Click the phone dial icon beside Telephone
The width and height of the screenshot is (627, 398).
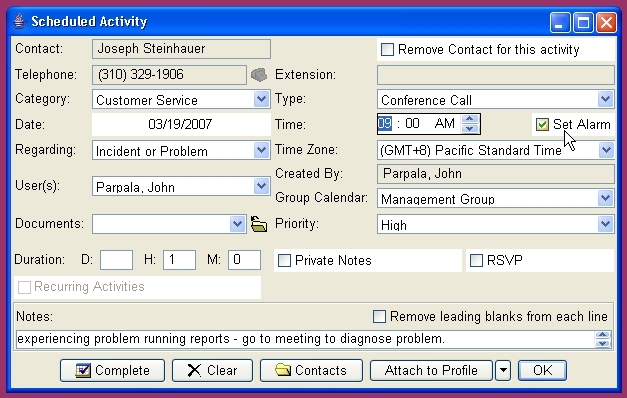click(x=259, y=75)
